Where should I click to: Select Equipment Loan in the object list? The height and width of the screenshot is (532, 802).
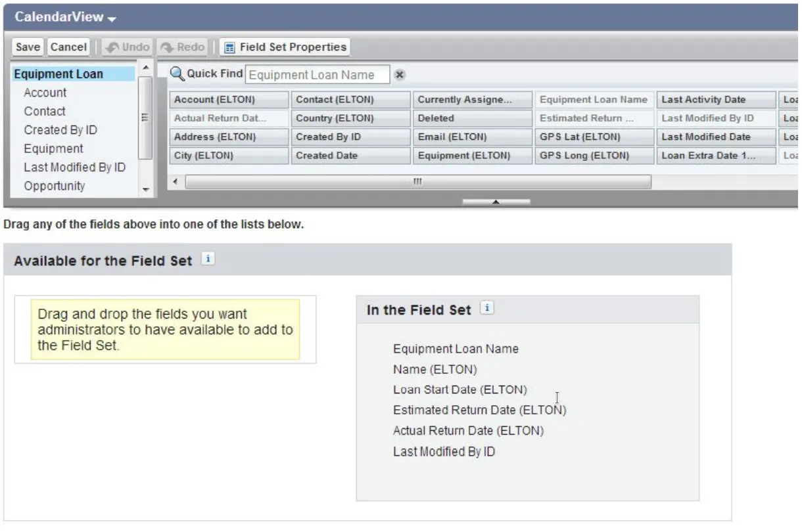(74, 74)
